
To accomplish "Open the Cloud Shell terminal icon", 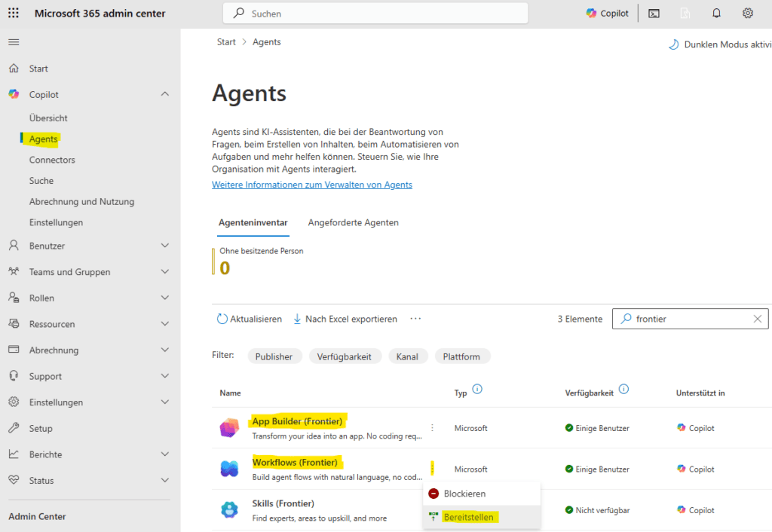I will (654, 14).
